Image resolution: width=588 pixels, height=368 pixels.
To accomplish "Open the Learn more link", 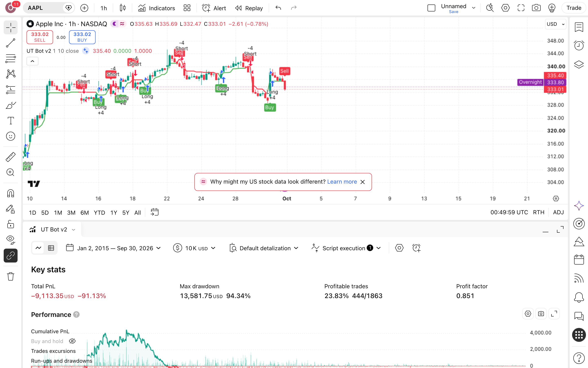I will [x=342, y=182].
